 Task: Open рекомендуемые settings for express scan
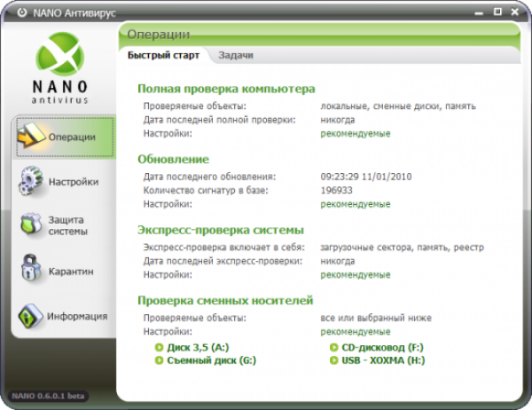pyautogui.click(x=356, y=275)
